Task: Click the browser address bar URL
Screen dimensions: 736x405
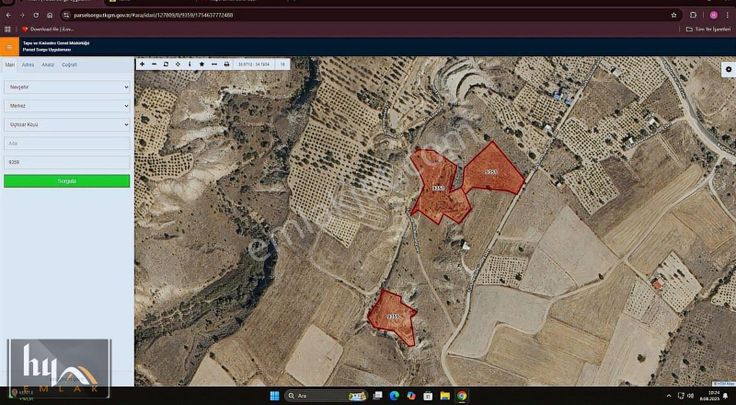Action: point(153,15)
